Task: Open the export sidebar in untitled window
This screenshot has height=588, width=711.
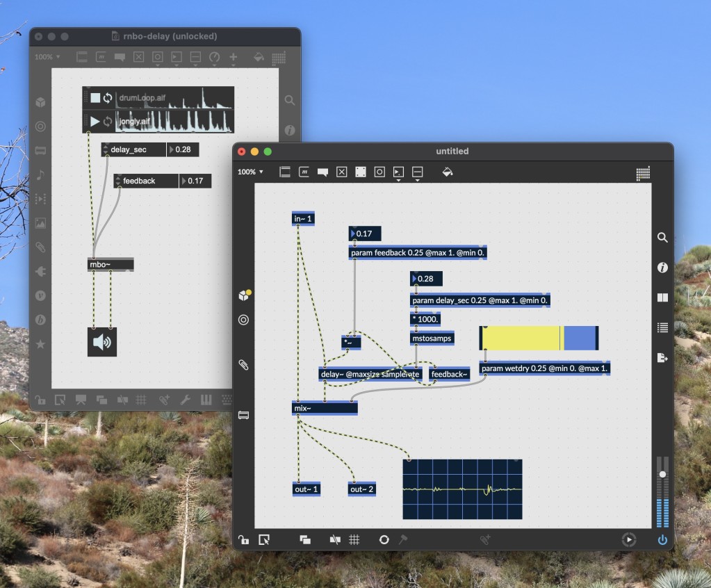Action: pos(662,357)
